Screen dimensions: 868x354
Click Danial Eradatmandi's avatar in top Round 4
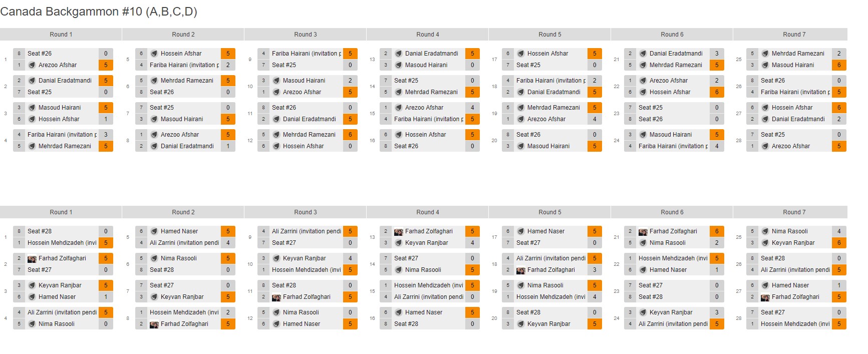[399, 54]
